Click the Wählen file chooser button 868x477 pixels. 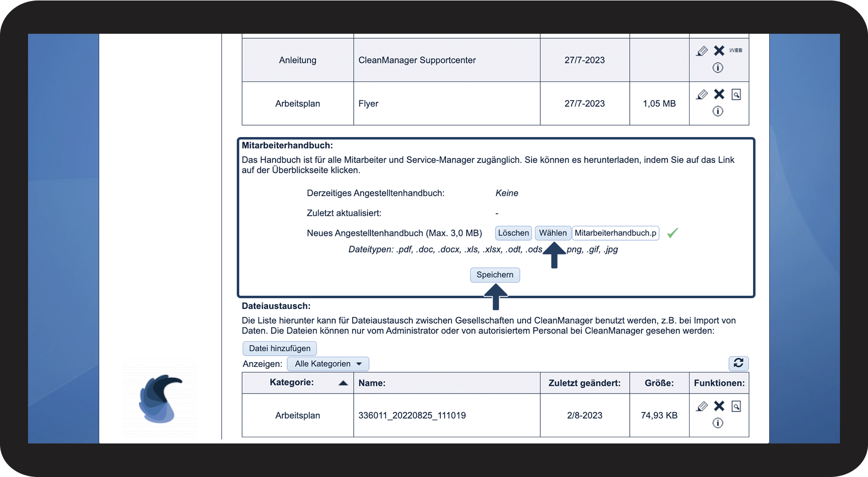pyautogui.click(x=553, y=233)
